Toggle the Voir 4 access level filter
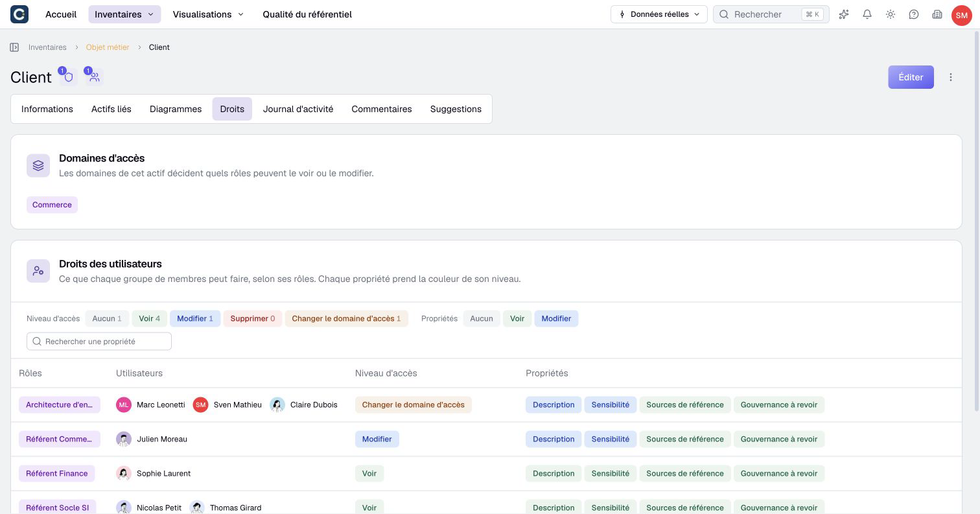This screenshot has width=980, height=514. [149, 318]
